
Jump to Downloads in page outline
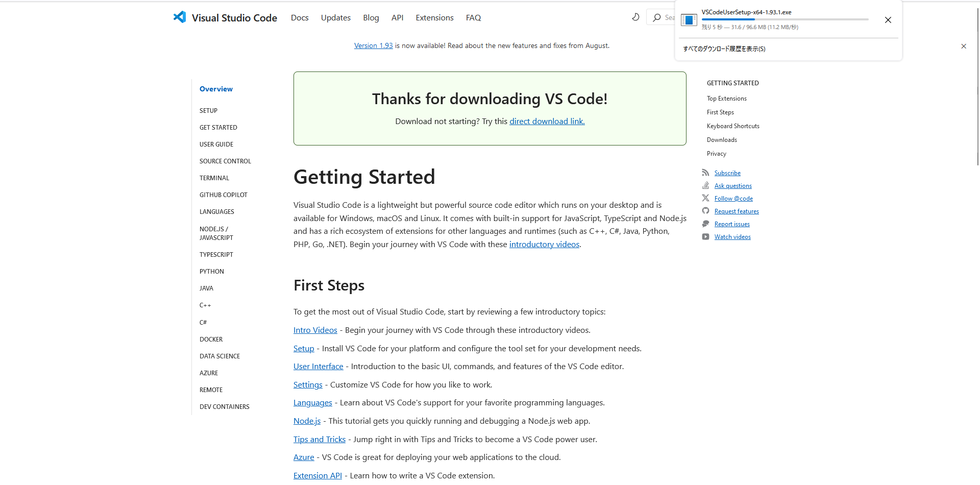(x=722, y=139)
